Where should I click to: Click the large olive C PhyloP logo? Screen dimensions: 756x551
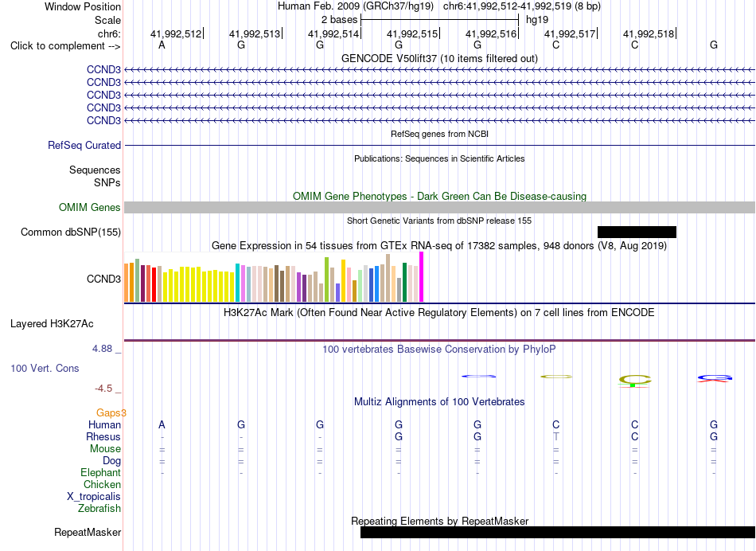click(635, 381)
